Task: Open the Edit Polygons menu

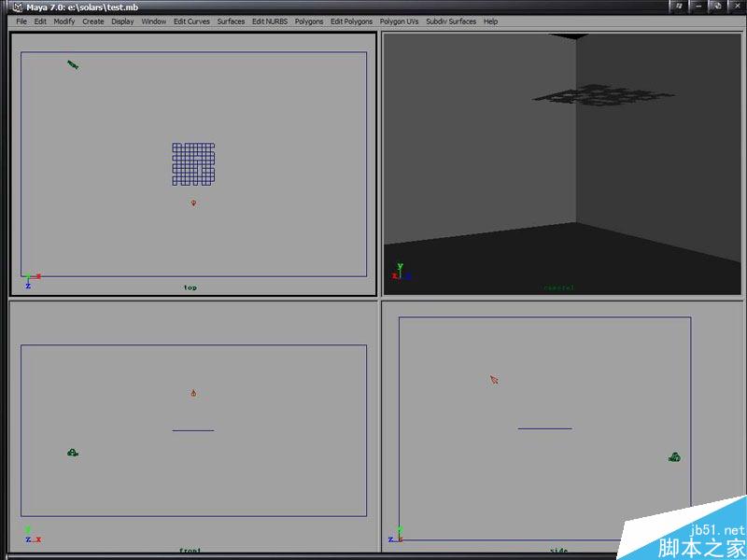Action: pyautogui.click(x=349, y=21)
